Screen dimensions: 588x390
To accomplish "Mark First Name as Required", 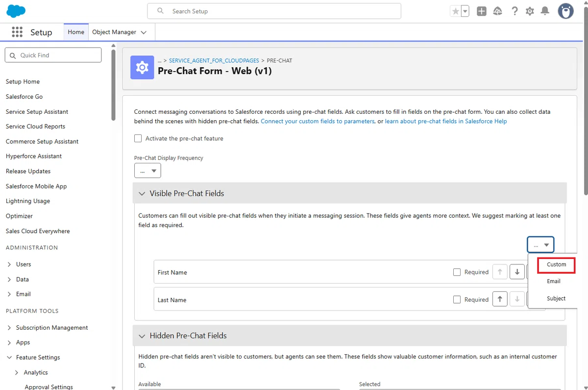I will [457, 272].
